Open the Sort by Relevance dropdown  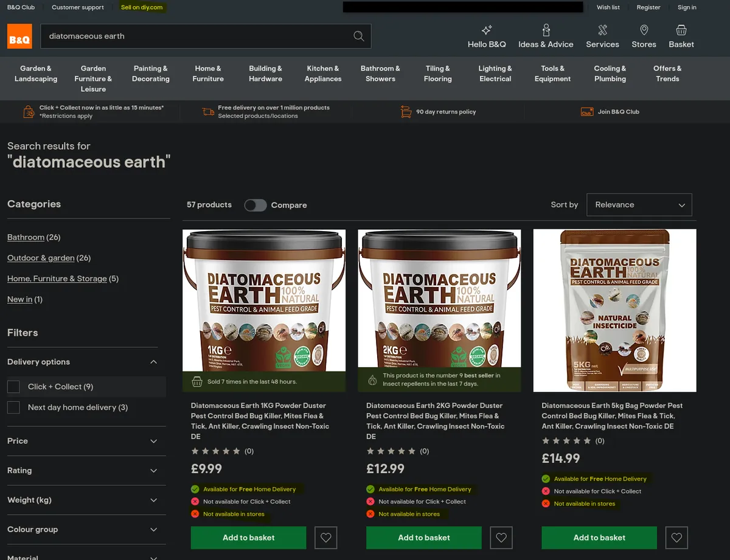coord(639,205)
